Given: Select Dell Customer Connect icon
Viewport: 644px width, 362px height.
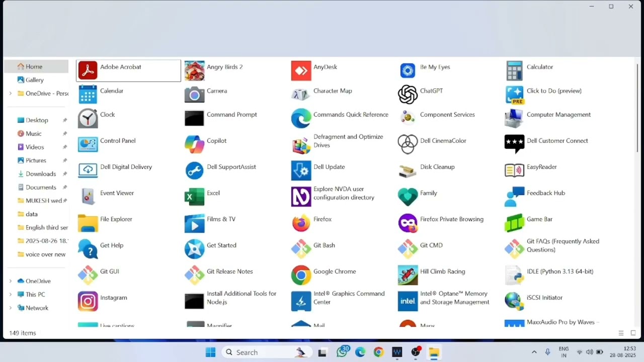Looking at the screenshot, I should (514, 144).
